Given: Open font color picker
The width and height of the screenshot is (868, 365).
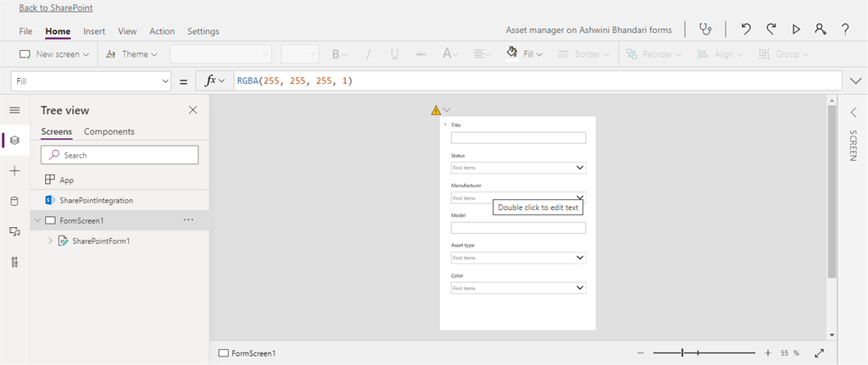Looking at the screenshot, I should (449, 54).
